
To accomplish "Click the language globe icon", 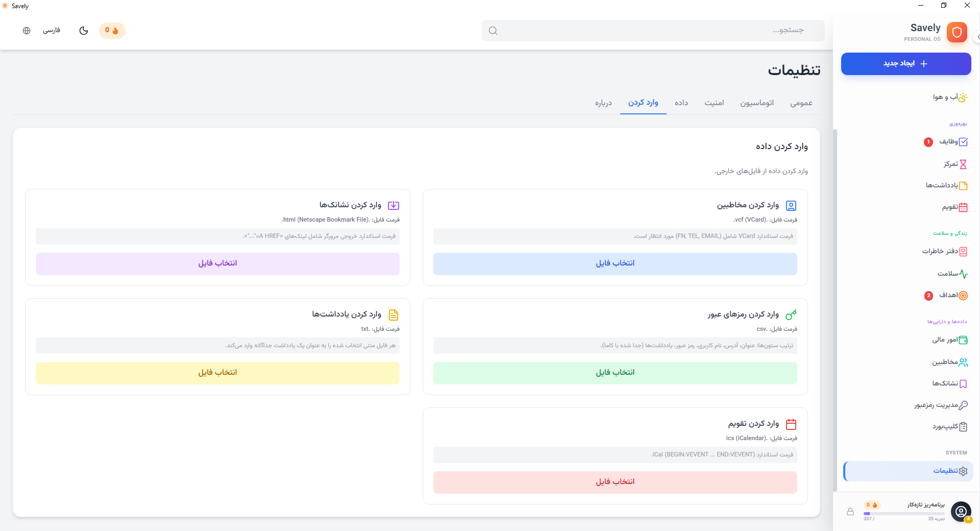I will 27,30.
